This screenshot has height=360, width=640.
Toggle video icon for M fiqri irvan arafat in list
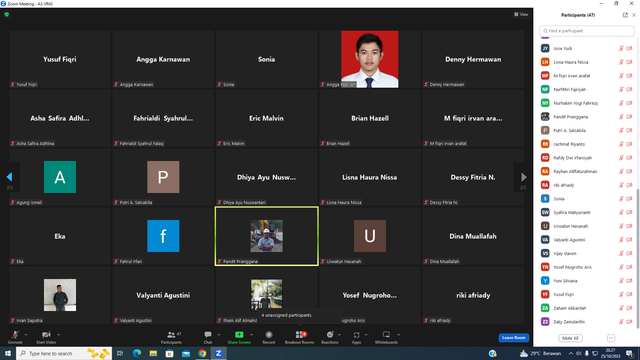(x=629, y=76)
